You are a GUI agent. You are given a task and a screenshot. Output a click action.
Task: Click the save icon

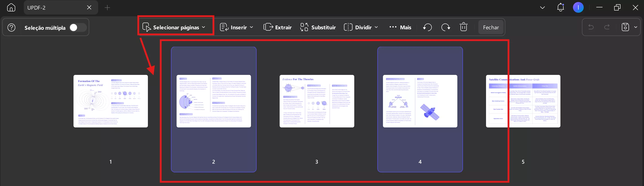click(625, 27)
